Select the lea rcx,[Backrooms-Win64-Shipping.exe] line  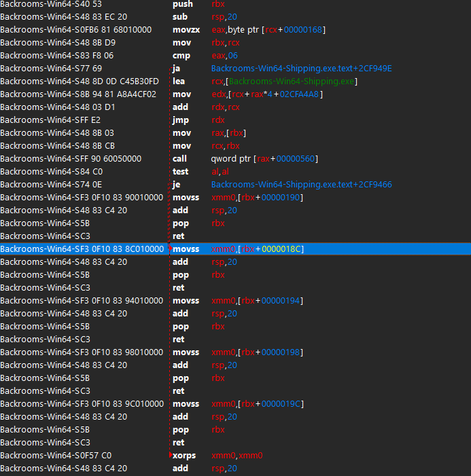(x=235, y=81)
